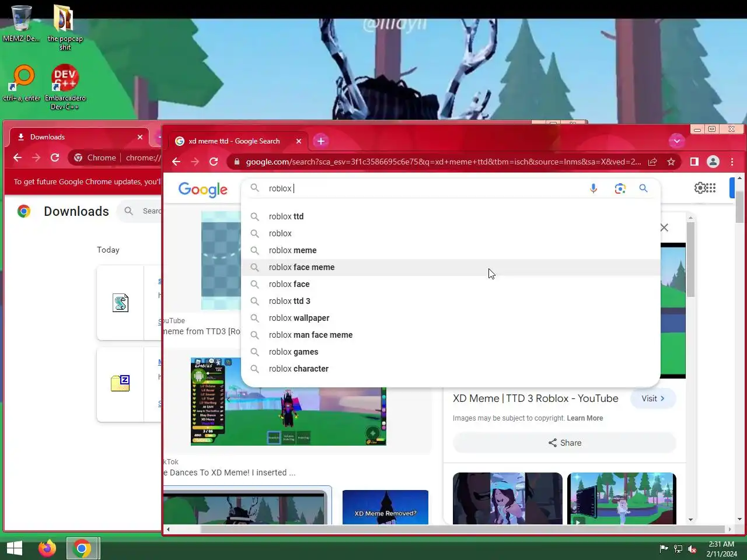Image resolution: width=747 pixels, height=560 pixels.
Task: Open the ctrl+a, enter desktop shortcut
Action: tap(22, 83)
